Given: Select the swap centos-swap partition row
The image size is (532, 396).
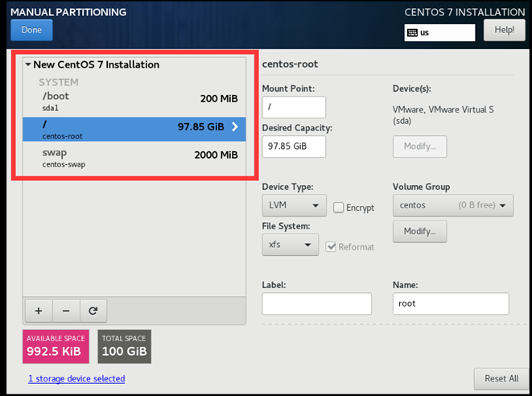Looking at the screenshot, I should (134, 158).
